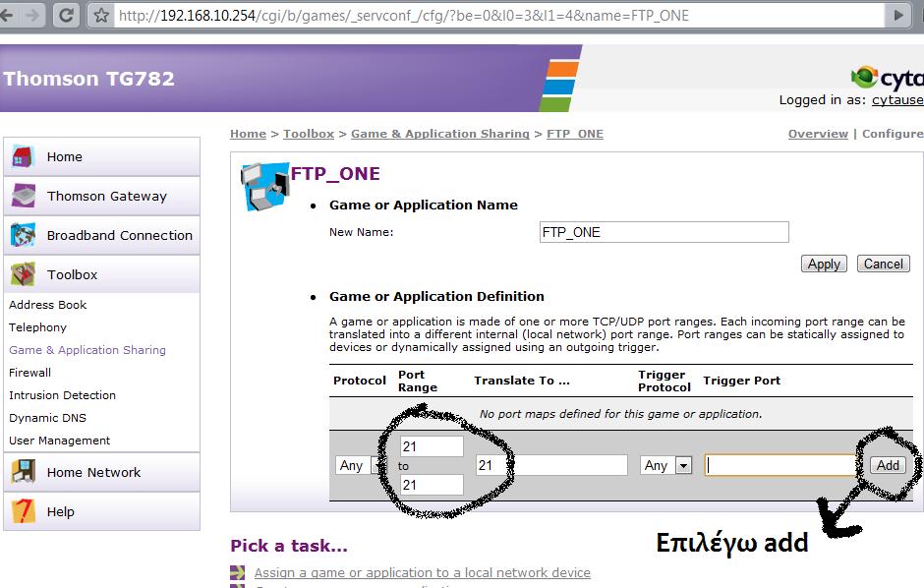Click the Thomson Gateway modem icon
This screenshot has height=588, width=924.
pos(23,196)
